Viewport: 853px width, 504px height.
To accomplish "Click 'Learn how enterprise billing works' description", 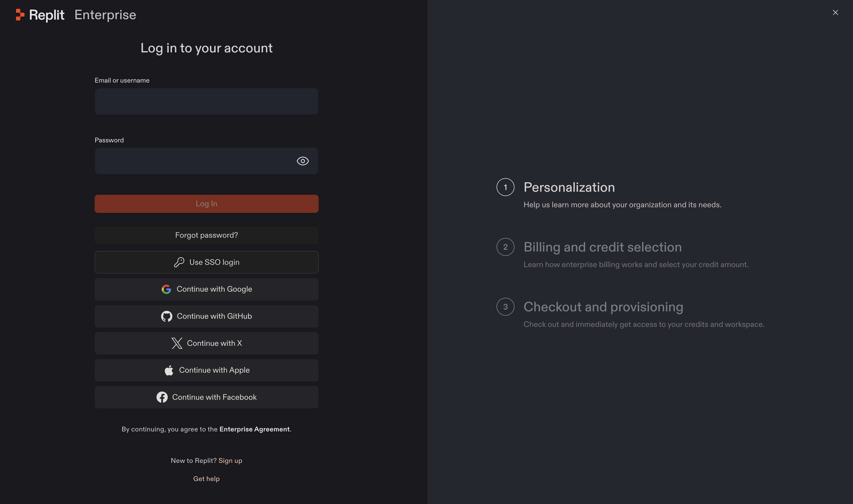I will pyautogui.click(x=636, y=265).
